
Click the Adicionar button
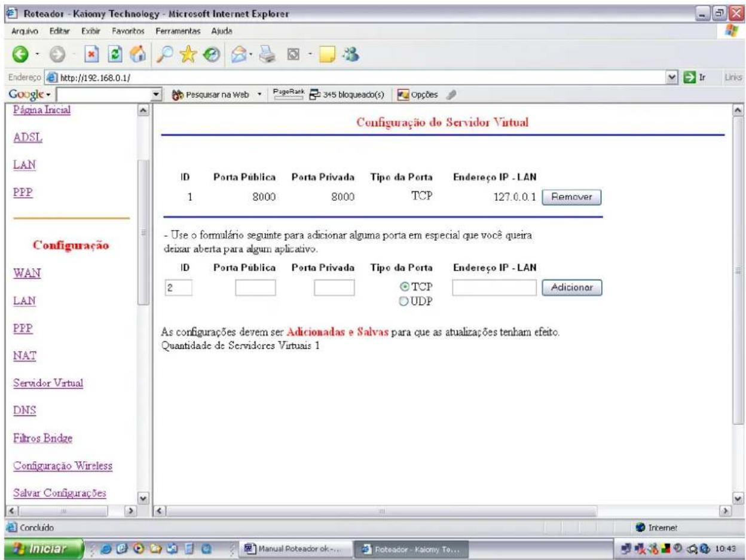click(x=571, y=287)
